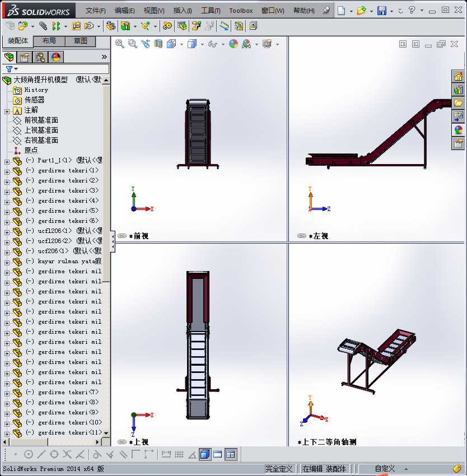
Task: Click the Move Component icon
Action: point(89,26)
